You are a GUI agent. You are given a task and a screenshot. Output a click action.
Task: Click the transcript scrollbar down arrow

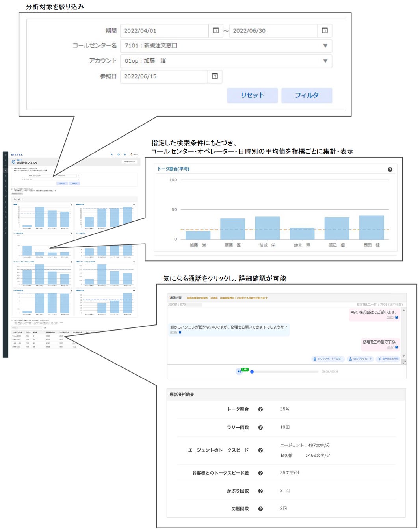404,356
